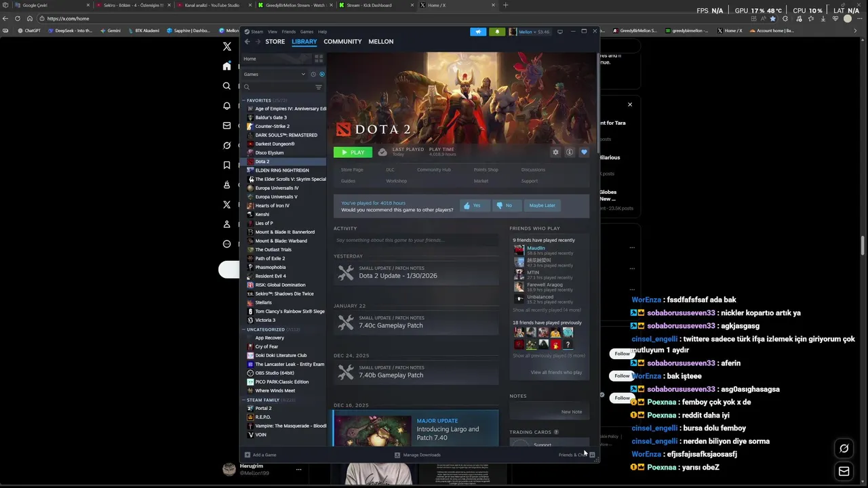Click X Explore search icon in sidebar
Image resolution: width=868 pixels, height=488 pixels.
coord(226,86)
